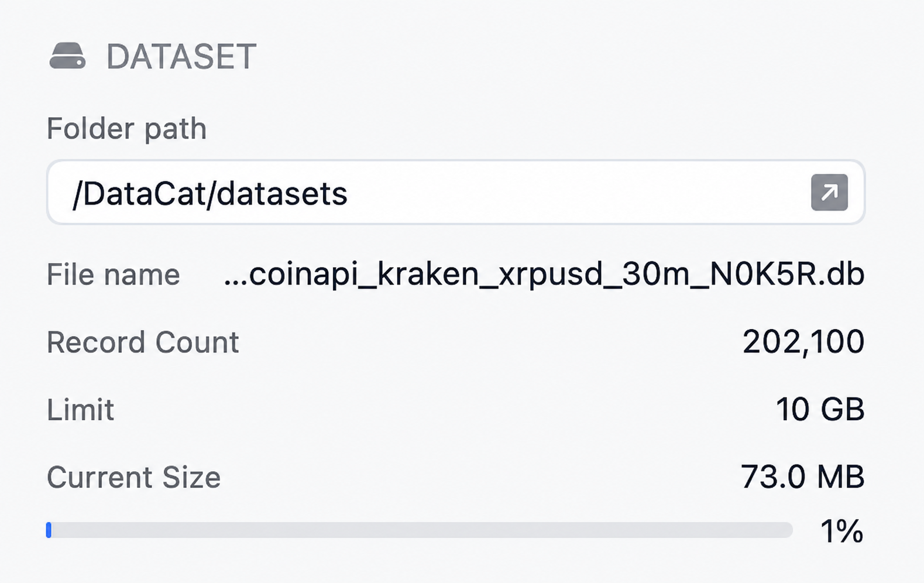924x583 pixels.
Task: Click the disk drive icon beside DATASET
Action: click(67, 56)
